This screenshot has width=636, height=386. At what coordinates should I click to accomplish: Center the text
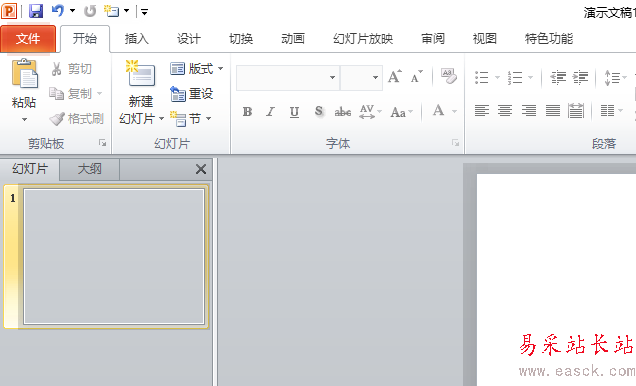[505, 111]
